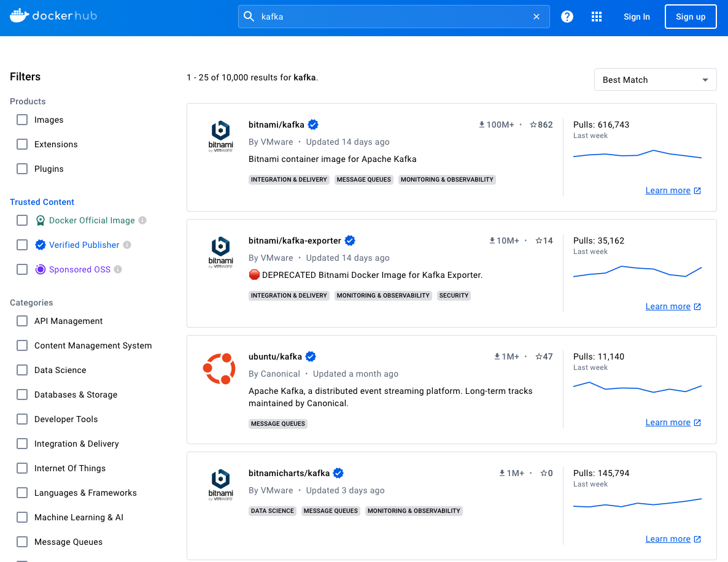The width and height of the screenshot is (728, 562).
Task: Click the Docker Official Image info icon
Action: pyautogui.click(x=142, y=220)
